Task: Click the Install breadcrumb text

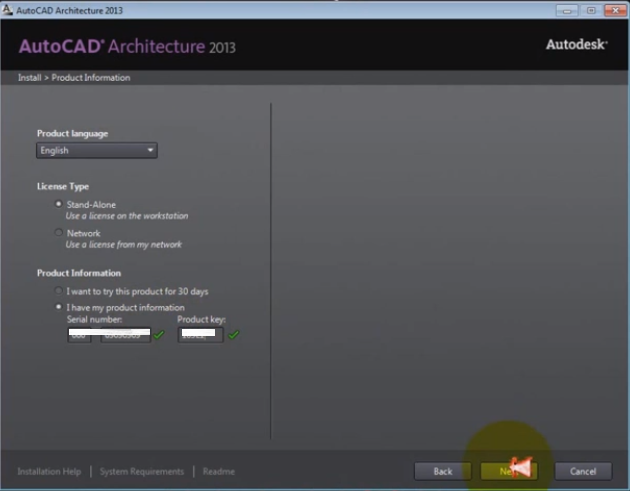Action: point(29,78)
